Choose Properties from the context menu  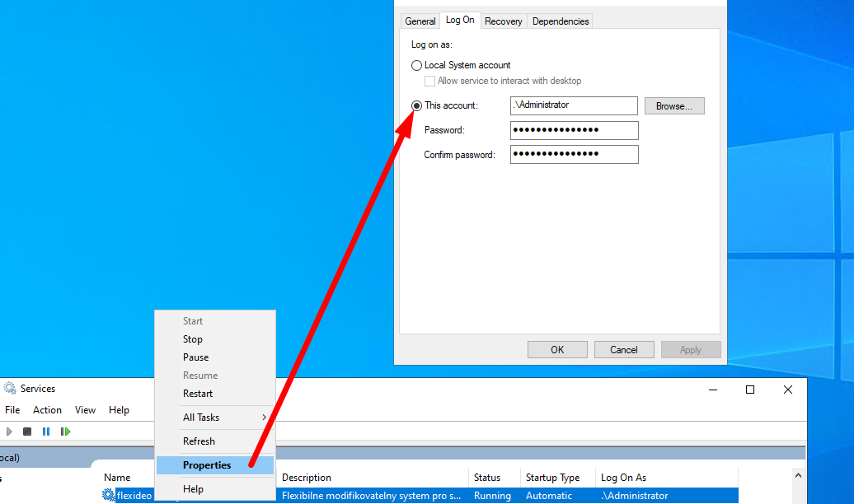click(207, 465)
